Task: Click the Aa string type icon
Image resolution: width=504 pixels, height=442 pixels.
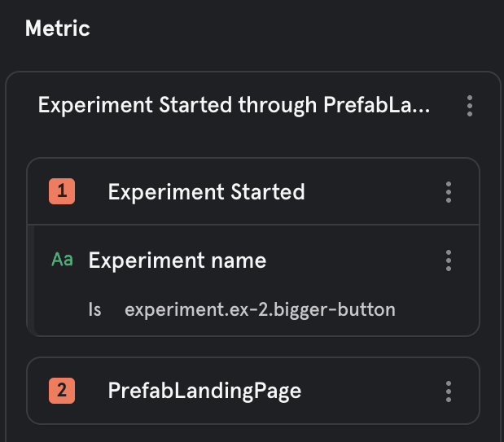Action: click(x=62, y=260)
